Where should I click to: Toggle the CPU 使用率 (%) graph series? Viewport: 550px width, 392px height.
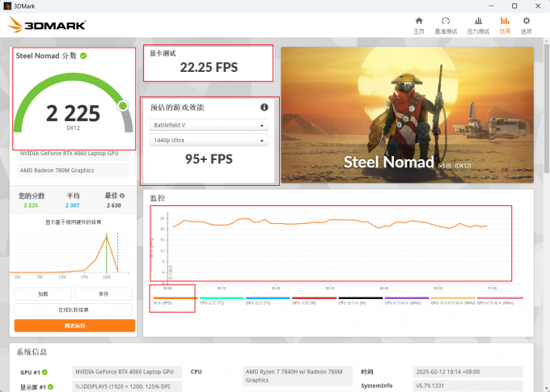coord(361,301)
